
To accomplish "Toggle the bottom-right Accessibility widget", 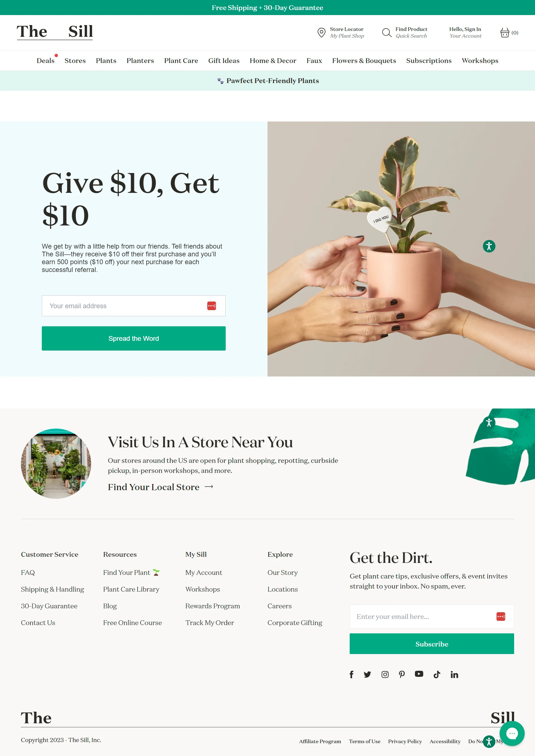I will click(489, 742).
